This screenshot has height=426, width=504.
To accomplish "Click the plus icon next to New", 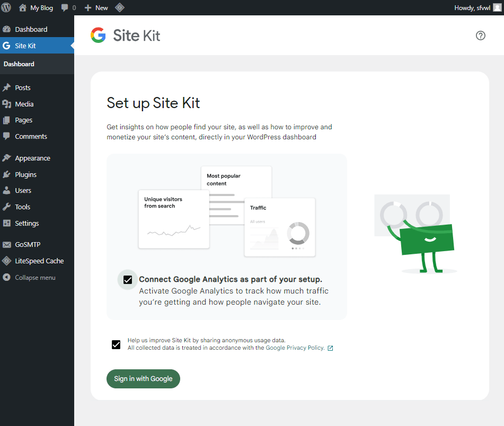I will [88, 8].
